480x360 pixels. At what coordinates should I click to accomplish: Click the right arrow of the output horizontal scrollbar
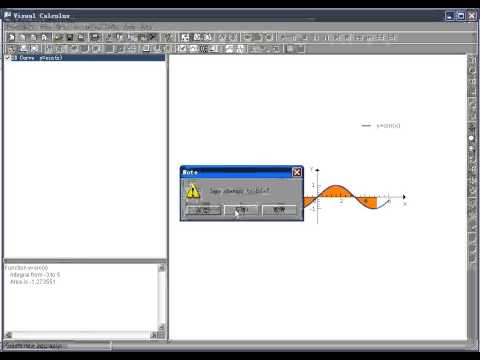[154, 335]
